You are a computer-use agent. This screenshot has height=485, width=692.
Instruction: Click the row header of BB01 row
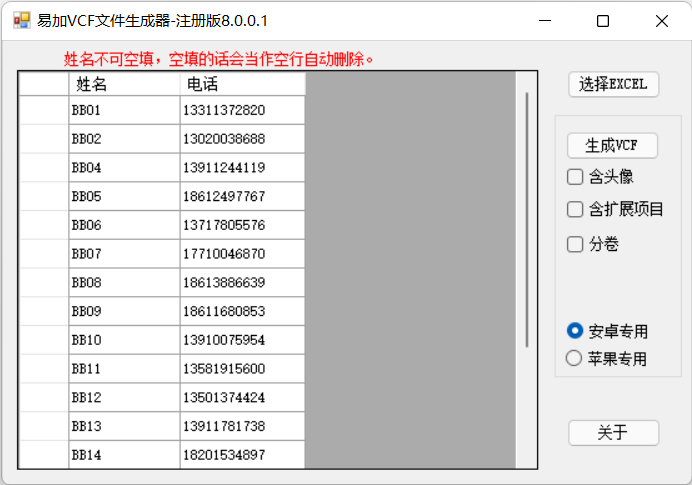[44, 110]
